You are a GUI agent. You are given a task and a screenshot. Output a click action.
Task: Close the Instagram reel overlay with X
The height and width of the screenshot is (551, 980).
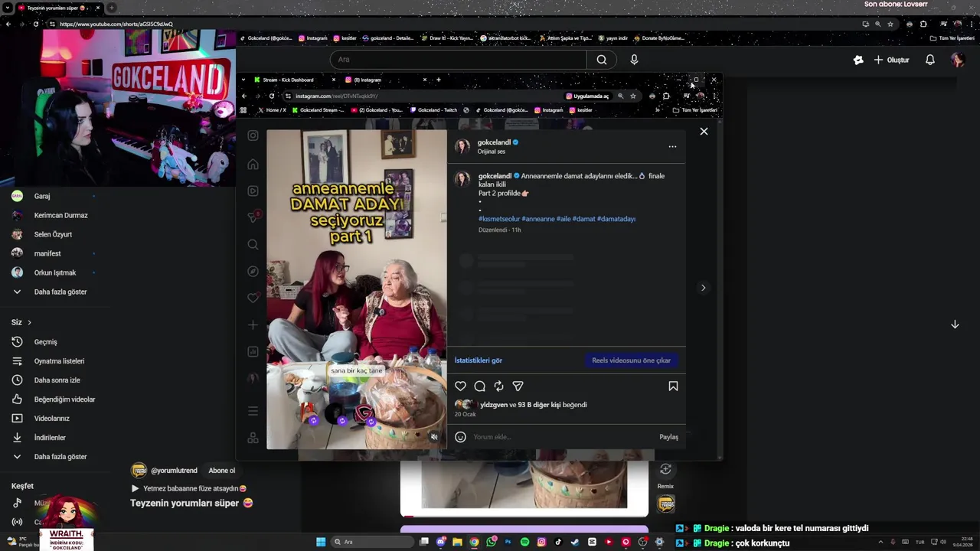click(x=704, y=132)
